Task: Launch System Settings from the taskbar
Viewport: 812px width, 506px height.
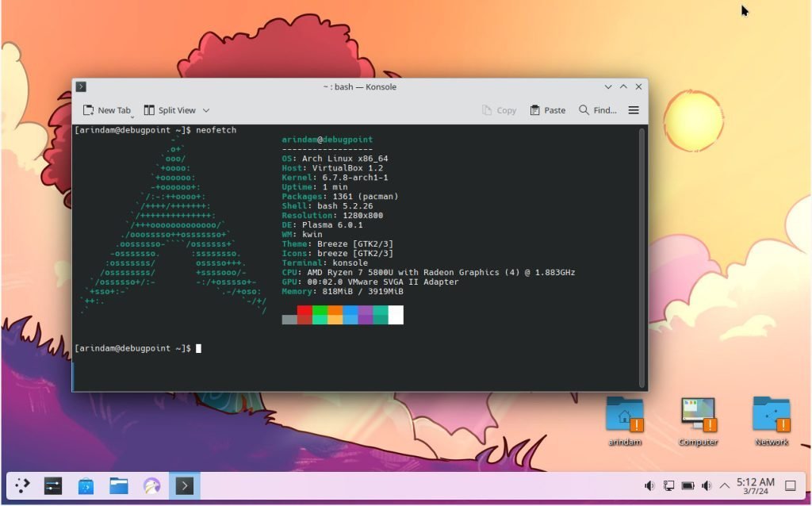Action: [x=53, y=486]
